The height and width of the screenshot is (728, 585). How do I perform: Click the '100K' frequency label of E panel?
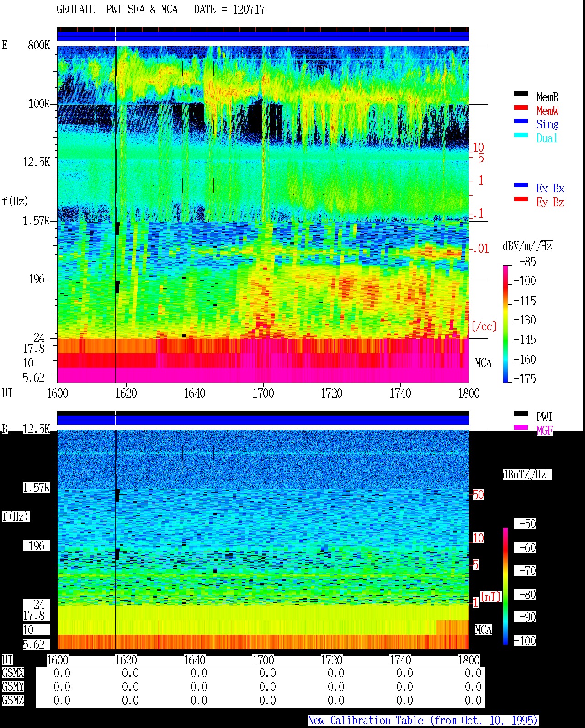pyautogui.click(x=39, y=103)
